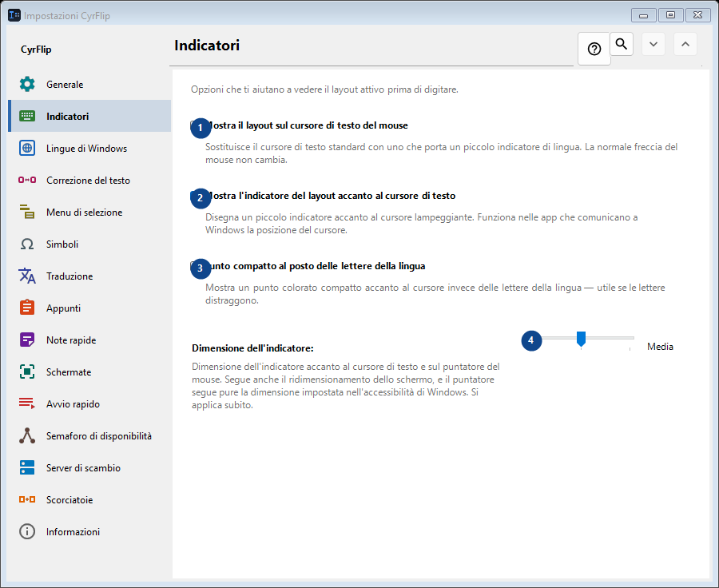The width and height of the screenshot is (719, 588).
Task: Open the Informazioni section
Action: coord(89,531)
